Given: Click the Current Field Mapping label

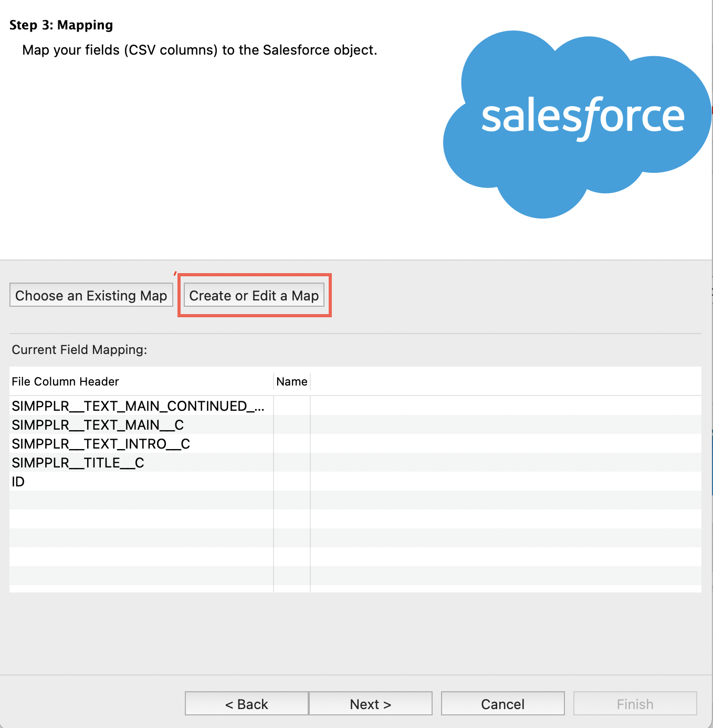Looking at the screenshot, I should [79, 350].
